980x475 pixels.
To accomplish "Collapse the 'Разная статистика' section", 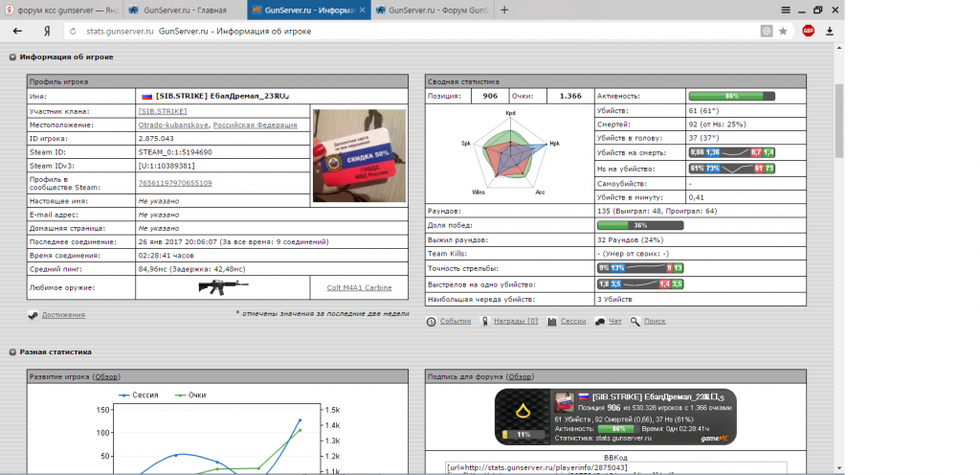I will click(x=12, y=352).
